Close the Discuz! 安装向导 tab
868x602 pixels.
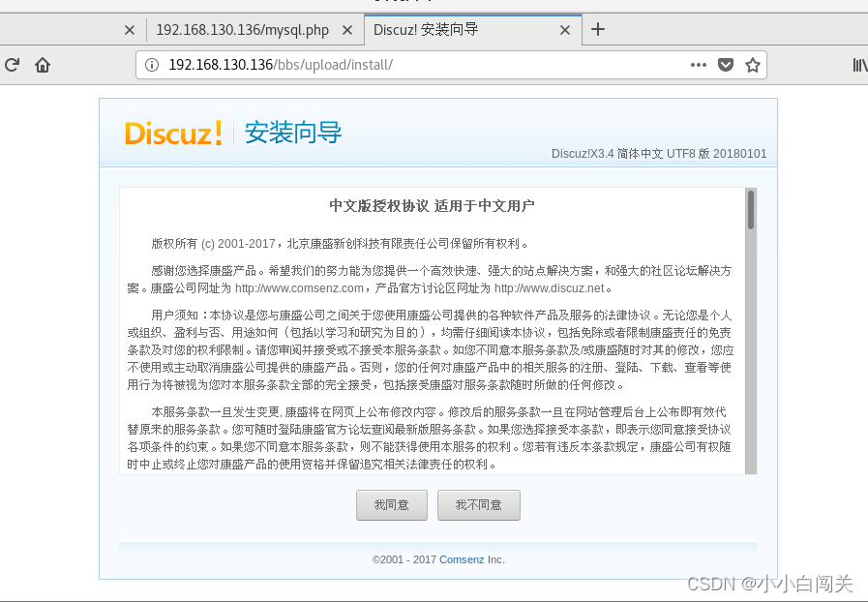[565, 30]
